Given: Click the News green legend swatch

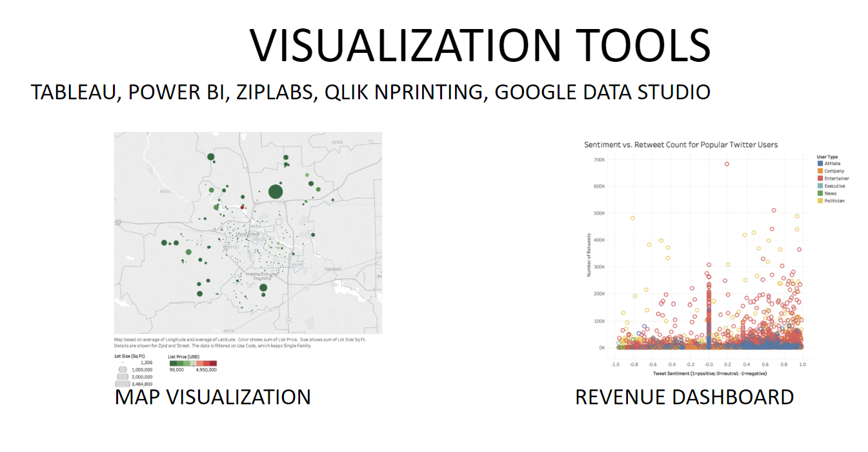Looking at the screenshot, I should point(820,193).
